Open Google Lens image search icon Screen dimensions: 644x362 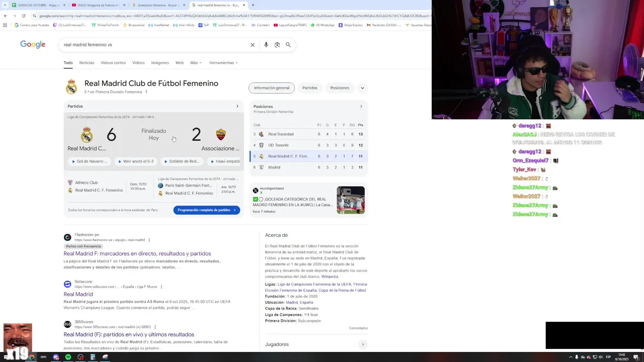(277, 45)
